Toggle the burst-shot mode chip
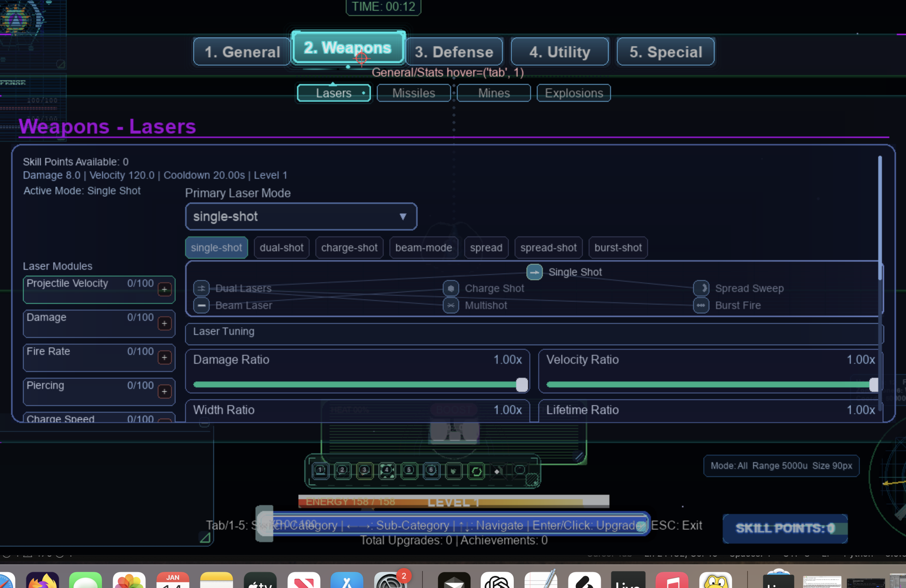The image size is (906, 588). (x=618, y=248)
